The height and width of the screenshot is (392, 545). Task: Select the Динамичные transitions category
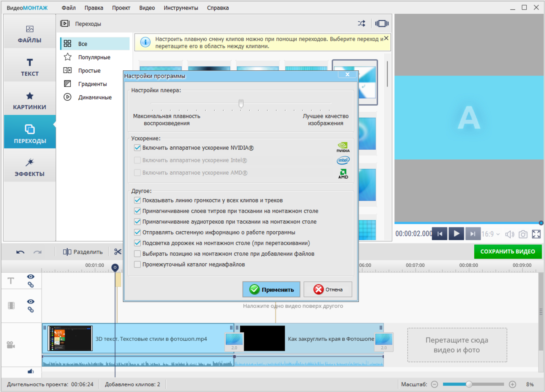click(95, 97)
